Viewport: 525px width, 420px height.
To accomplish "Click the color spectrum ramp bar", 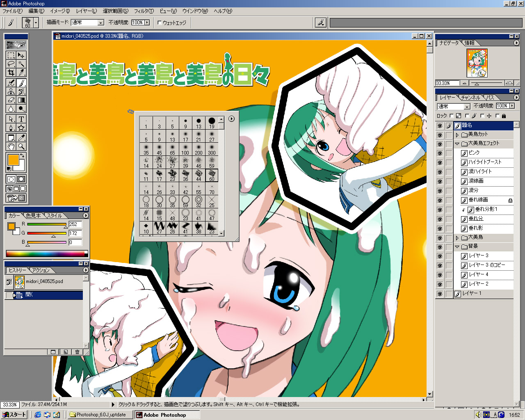I will pyautogui.click(x=47, y=253).
